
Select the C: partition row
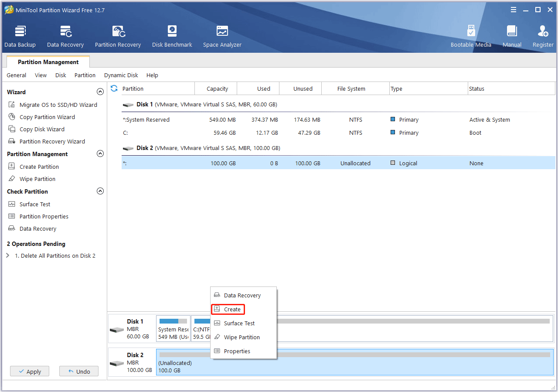tap(338, 133)
